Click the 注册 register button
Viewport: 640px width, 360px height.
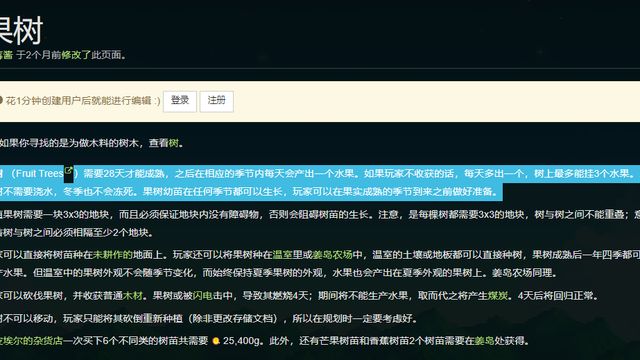click(x=216, y=101)
